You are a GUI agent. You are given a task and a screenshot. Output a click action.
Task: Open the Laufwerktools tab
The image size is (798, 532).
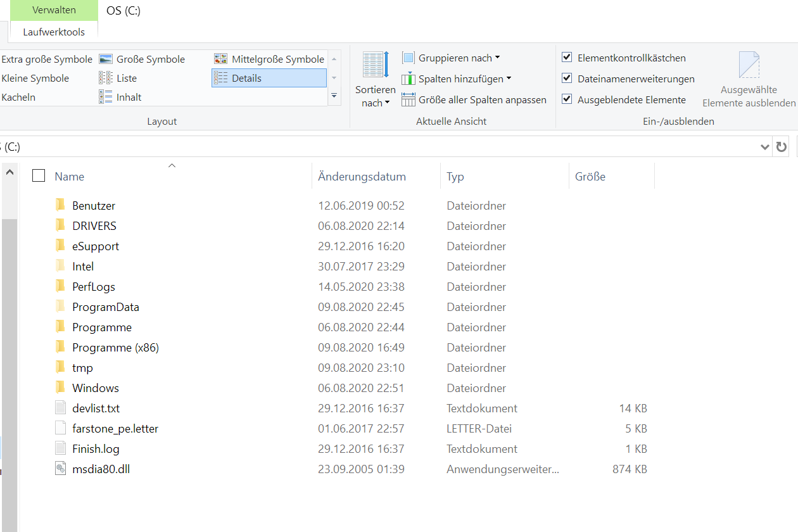[x=54, y=32]
